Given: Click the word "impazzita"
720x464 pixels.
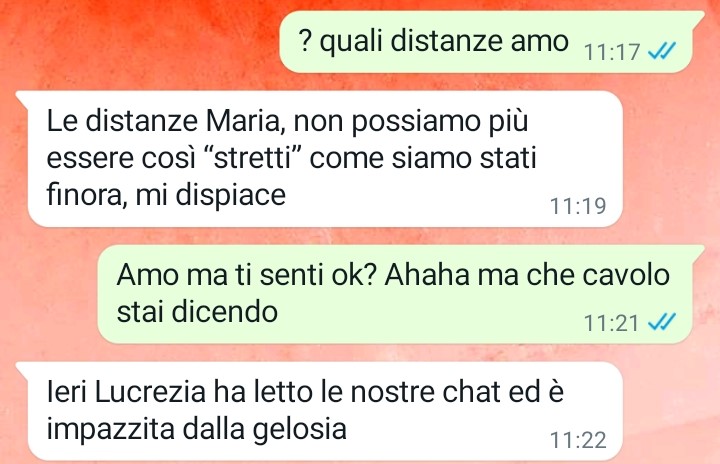Looking at the screenshot, I should click(111, 430).
